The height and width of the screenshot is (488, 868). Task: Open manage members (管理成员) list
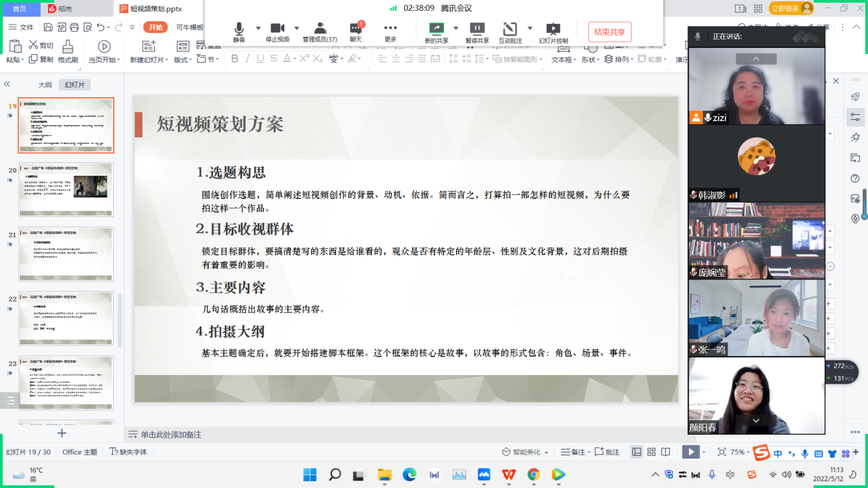320,31
